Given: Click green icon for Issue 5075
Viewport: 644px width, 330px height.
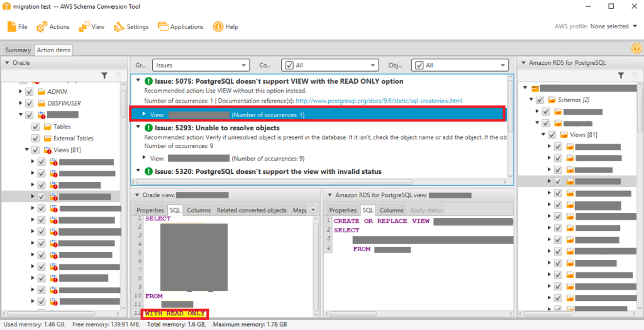Looking at the screenshot, I should coord(148,81).
